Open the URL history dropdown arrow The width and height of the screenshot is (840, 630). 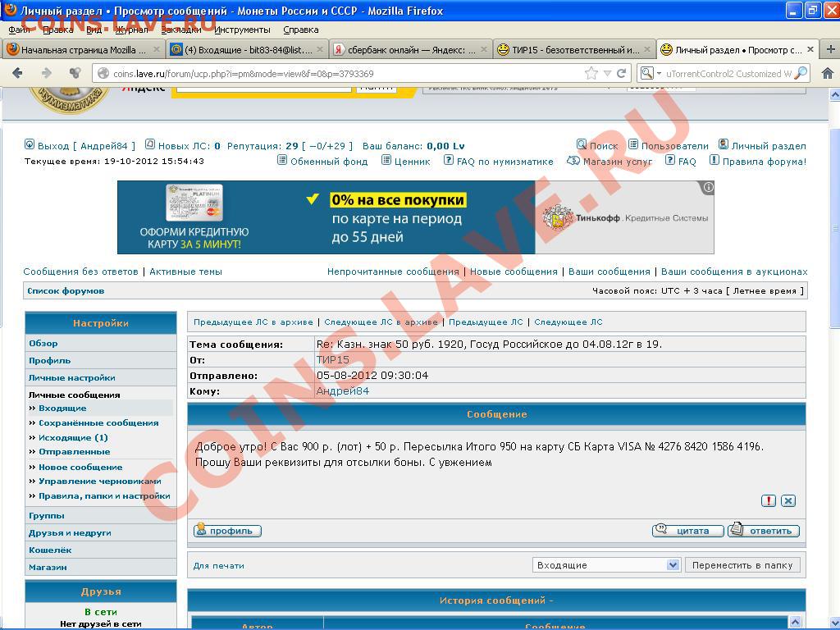click(x=608, y=73)
